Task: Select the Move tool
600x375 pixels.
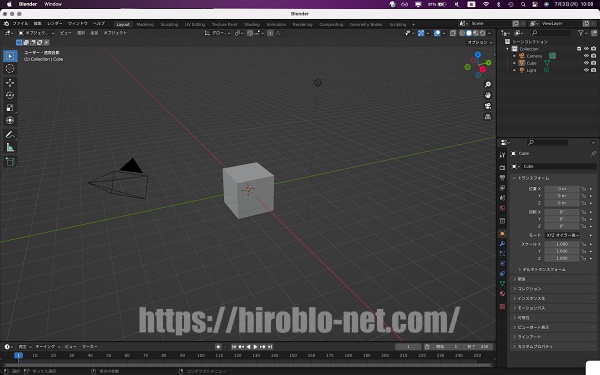Action: click(x=10, y=83)
